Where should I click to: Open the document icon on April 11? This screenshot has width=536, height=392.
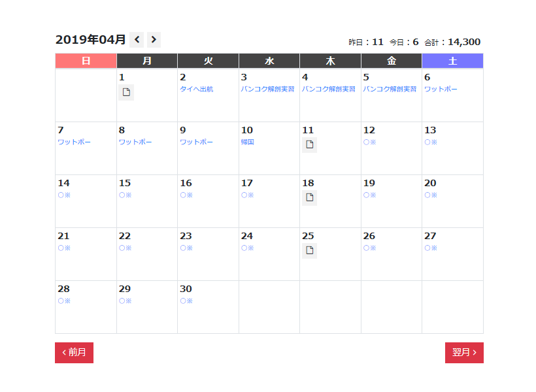[309, 144]
